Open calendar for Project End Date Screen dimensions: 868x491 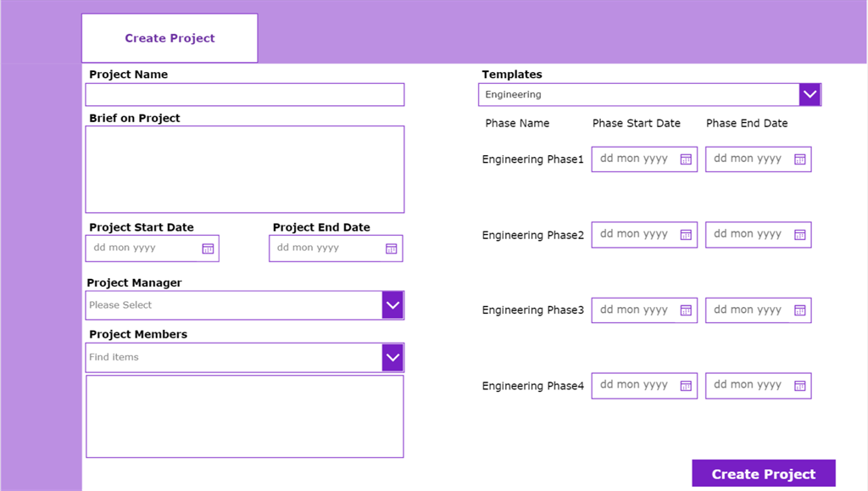tap(391, 248)
